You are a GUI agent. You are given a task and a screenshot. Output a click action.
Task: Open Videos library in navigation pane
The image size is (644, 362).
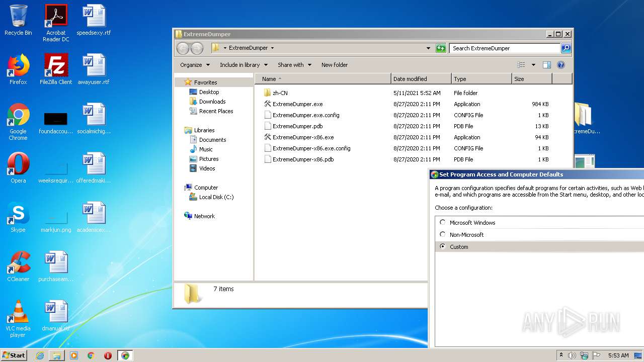point(207,168)
